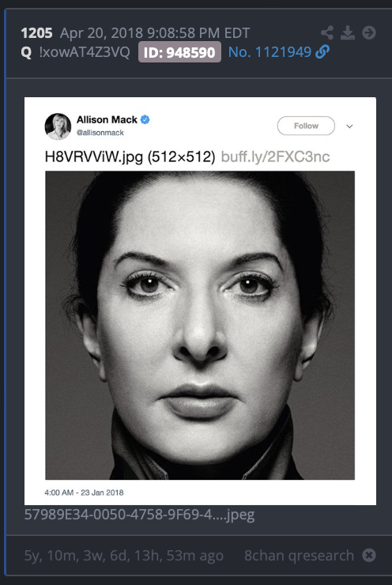Open the post via the right-arrow circle icon
The width and height of the screenshot is (392, 585).
coord(369,33)
